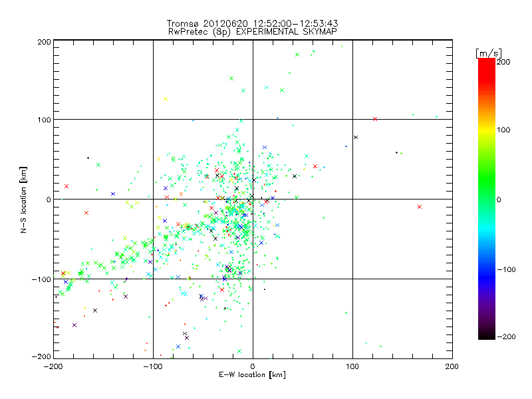Click the green middle of the velocity colorbar
Viewport: 532px width, 399px height.
coord(487,190)
